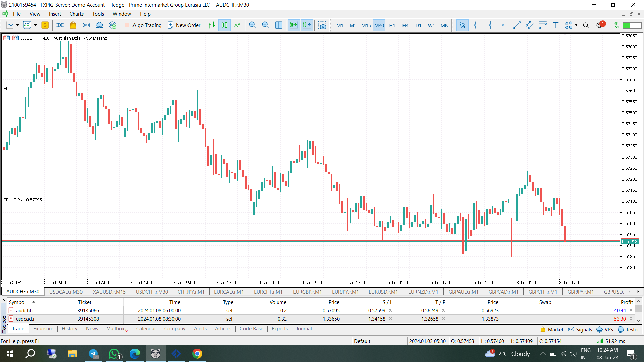Open the notifications chat icon with badge
The image size is (644, 362).
pos(600,25)
